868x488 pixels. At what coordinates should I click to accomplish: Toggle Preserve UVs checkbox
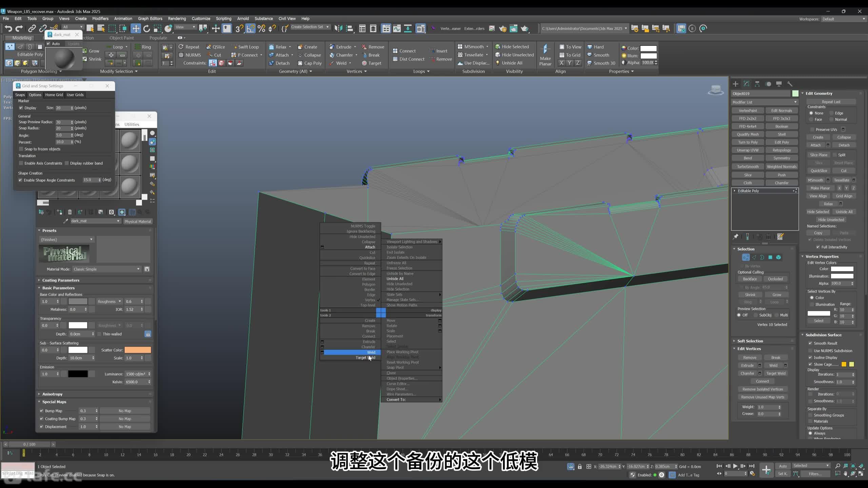(x=812, y=129)
